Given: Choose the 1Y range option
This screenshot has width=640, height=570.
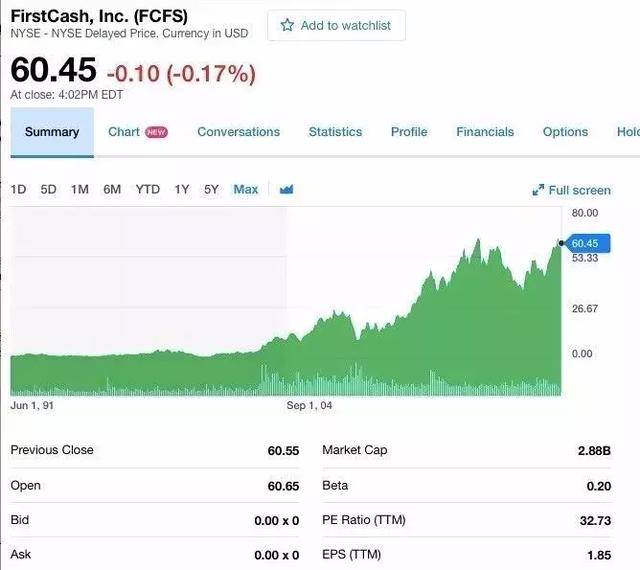Looking at the screenshot, I should coord(182,189).
